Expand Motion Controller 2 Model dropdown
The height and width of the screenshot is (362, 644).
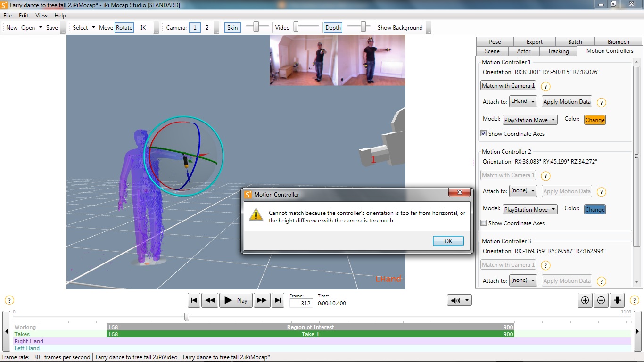530,209
